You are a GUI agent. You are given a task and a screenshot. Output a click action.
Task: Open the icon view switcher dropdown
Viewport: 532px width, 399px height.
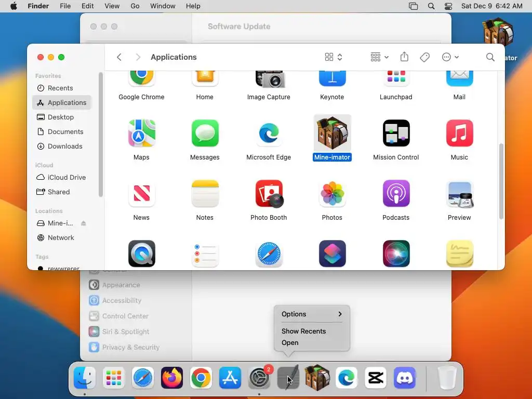pyautogui.click(x=334, y=57)
